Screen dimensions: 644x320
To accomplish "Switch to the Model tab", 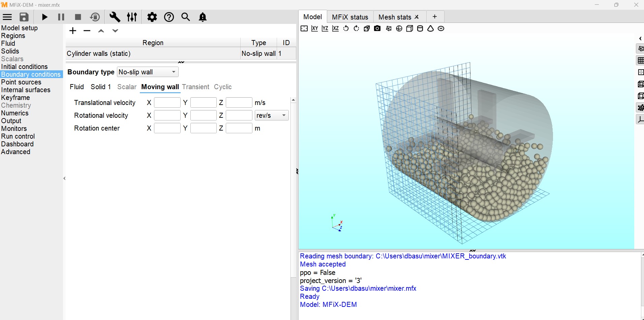I will click(x=312, y=17).
